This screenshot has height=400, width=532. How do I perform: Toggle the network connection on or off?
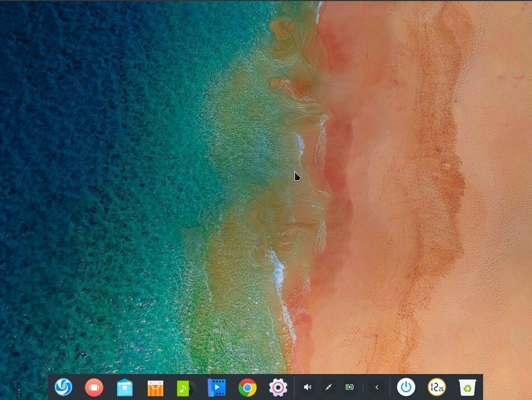[x=329, y=387]
